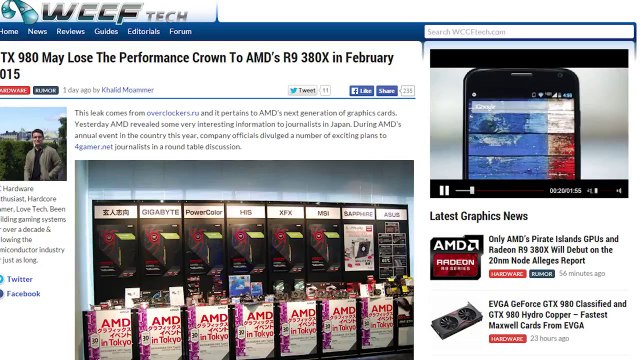Select RUMOR tag under Pirate Islands story

coord(542,274)
